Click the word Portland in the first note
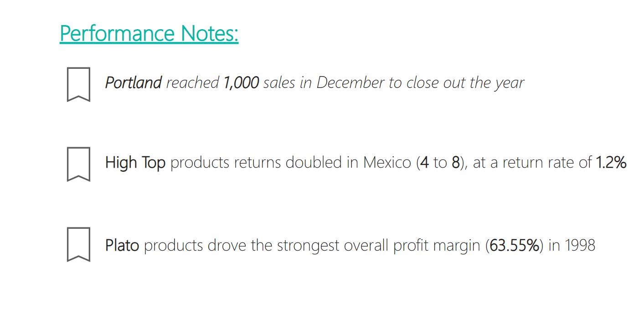 tap(134, 82)
